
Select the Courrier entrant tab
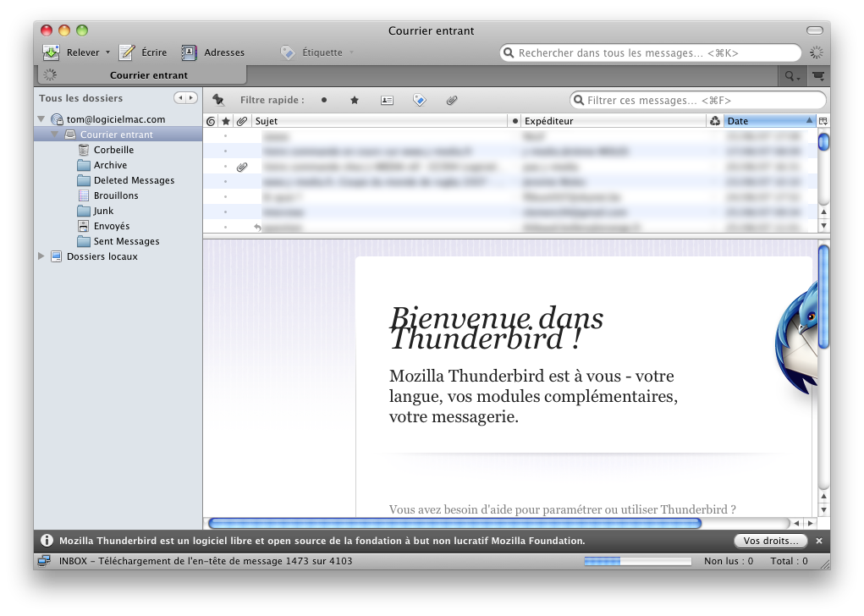coord(142,75)
